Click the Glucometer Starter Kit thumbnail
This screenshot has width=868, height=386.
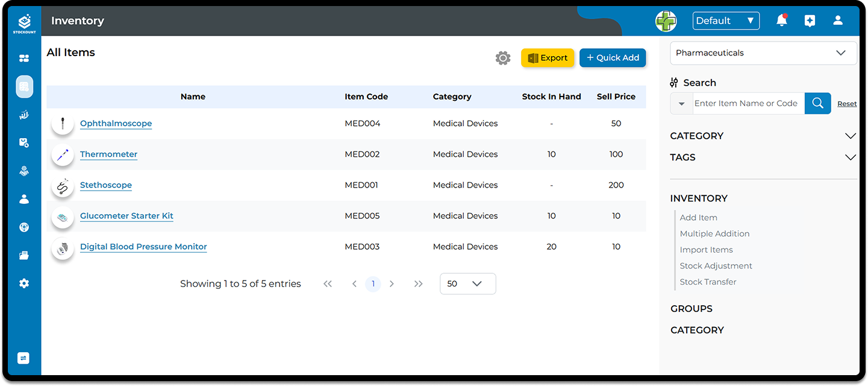click(63, 217)
